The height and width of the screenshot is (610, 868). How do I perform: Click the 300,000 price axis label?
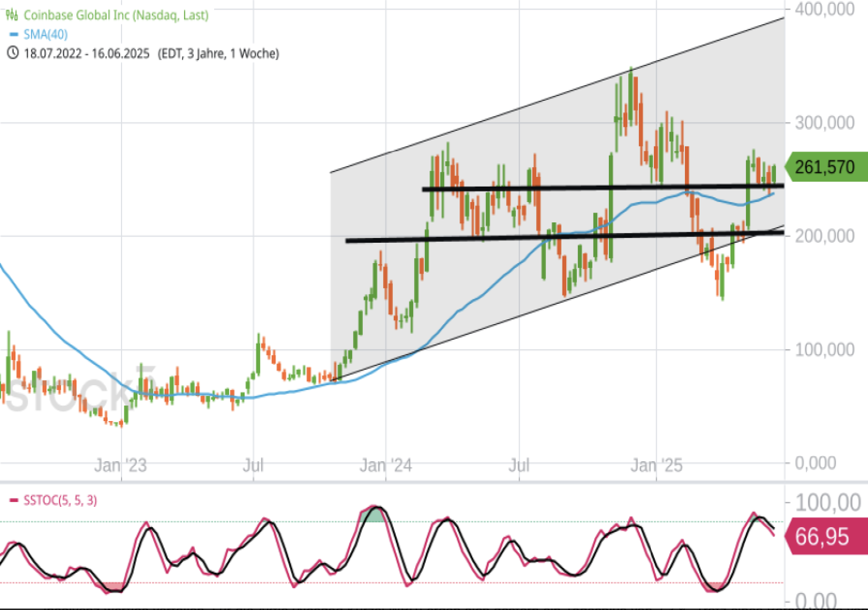click(x=824, y=123)
